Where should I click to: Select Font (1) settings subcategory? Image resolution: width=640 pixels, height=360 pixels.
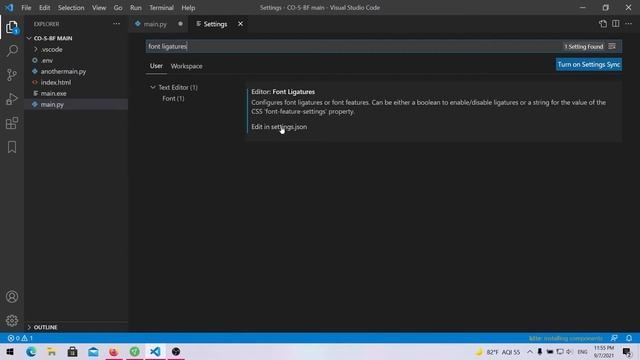tap(173, 98)
